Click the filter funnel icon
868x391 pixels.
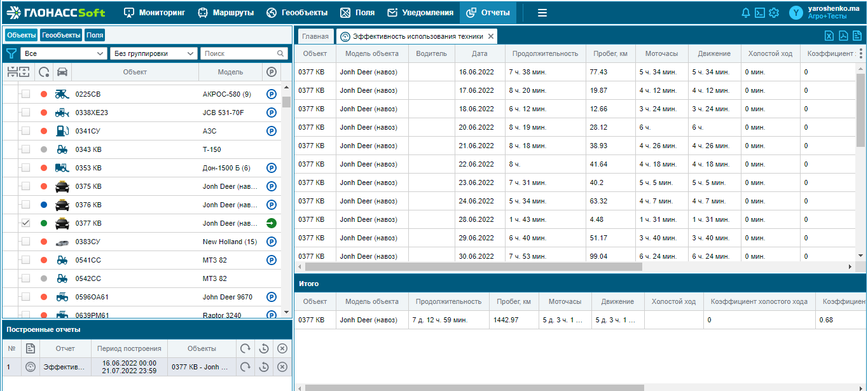[11, 54]
